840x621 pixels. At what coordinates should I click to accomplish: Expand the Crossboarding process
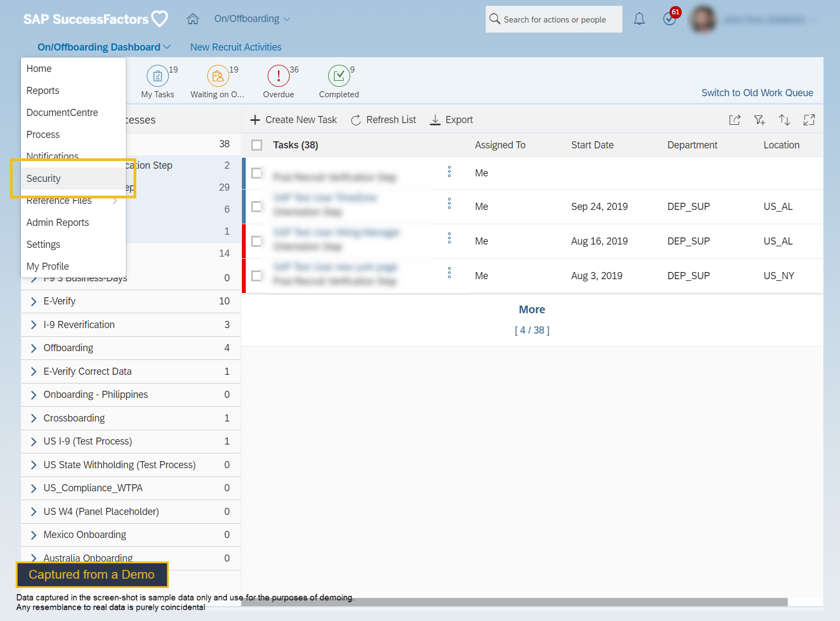[x=34, y=418]
